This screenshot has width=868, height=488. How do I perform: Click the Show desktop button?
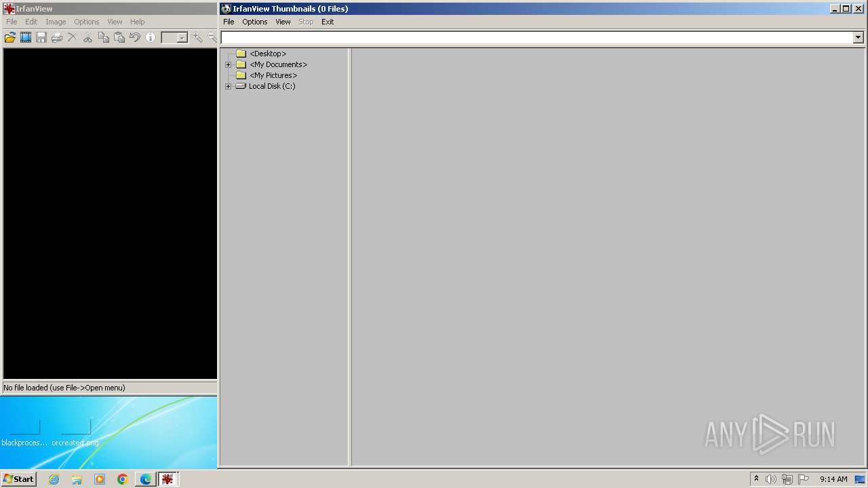(x=860, y=479)
